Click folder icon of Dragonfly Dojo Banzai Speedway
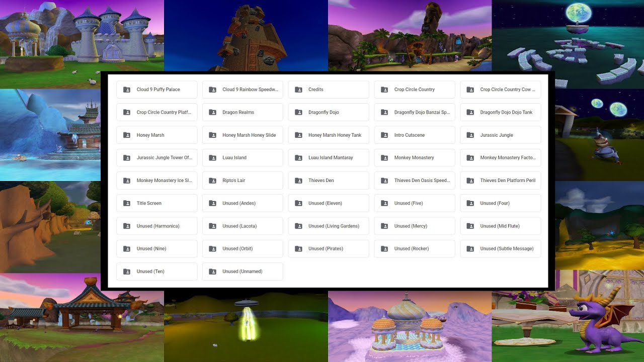 tap(384, 113)
